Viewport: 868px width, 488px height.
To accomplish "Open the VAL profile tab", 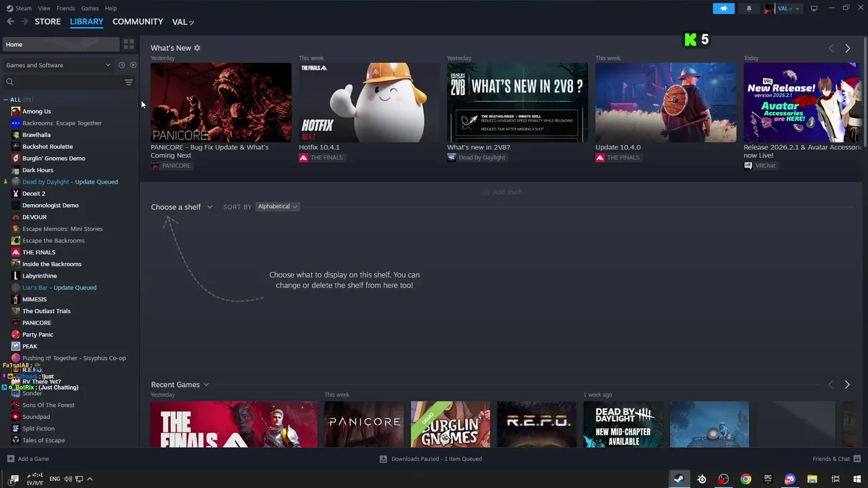I will click(x=183, y=22).
